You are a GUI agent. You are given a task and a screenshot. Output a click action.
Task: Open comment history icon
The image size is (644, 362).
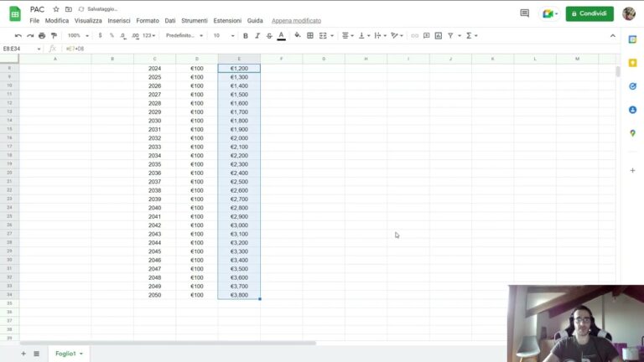coord(524,13)
